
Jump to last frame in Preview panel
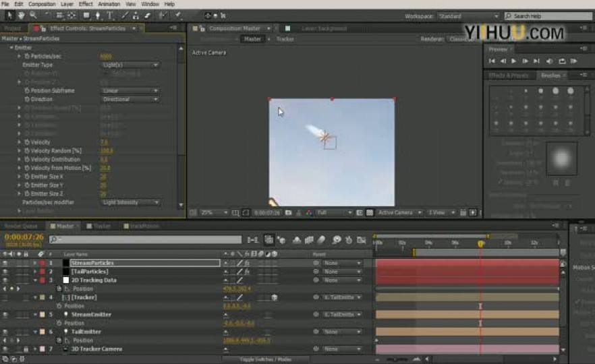(536, 61)
